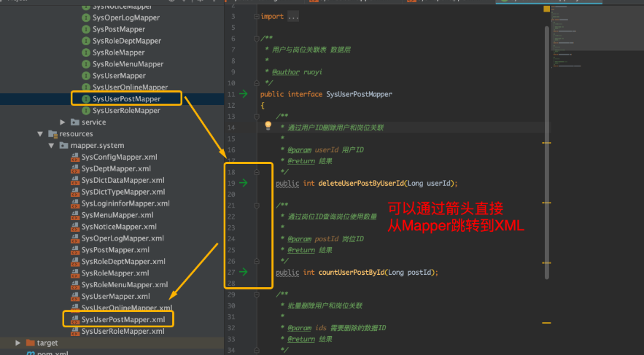This screenshot has width=644, height=355.
Task: Click the interface icon of SysUserMapper
Action: [x=86, y=76]
